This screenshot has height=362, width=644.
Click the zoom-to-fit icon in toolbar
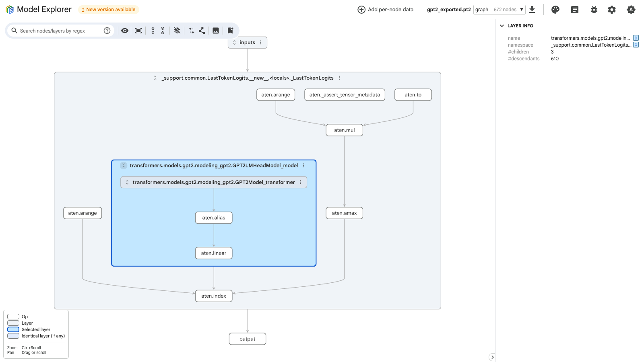click(x=138, y=31)
